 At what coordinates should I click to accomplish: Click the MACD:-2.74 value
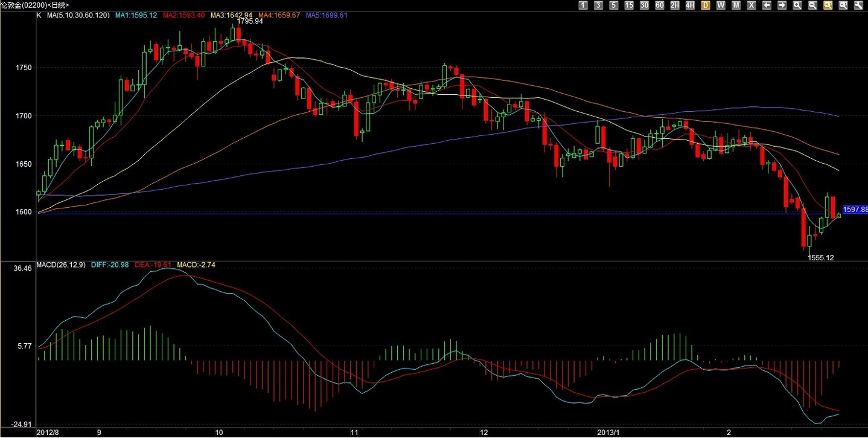[196, 265]
